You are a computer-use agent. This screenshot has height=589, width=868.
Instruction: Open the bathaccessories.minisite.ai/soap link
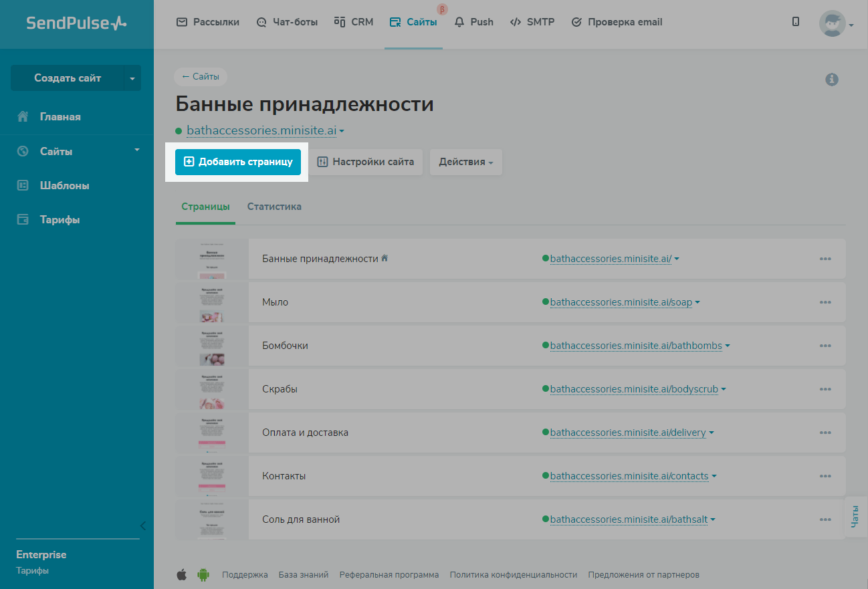(x=621, y=302)
